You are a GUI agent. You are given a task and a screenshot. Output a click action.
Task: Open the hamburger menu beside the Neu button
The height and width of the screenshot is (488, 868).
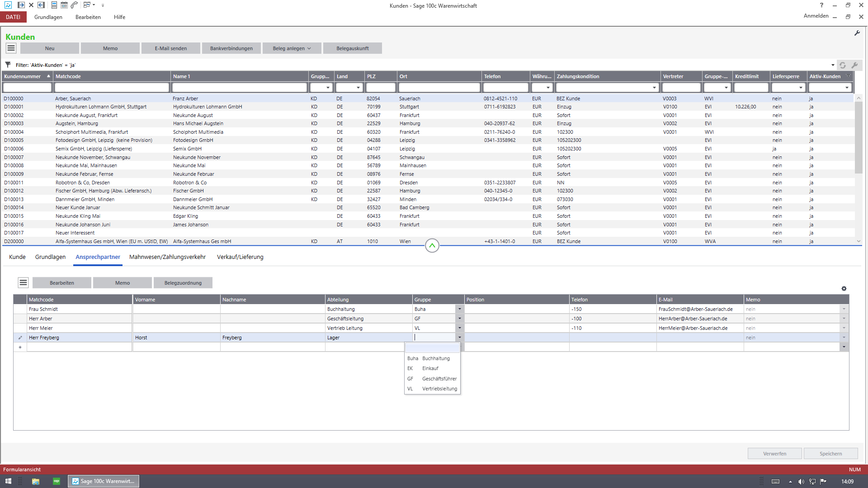point(11,48)
